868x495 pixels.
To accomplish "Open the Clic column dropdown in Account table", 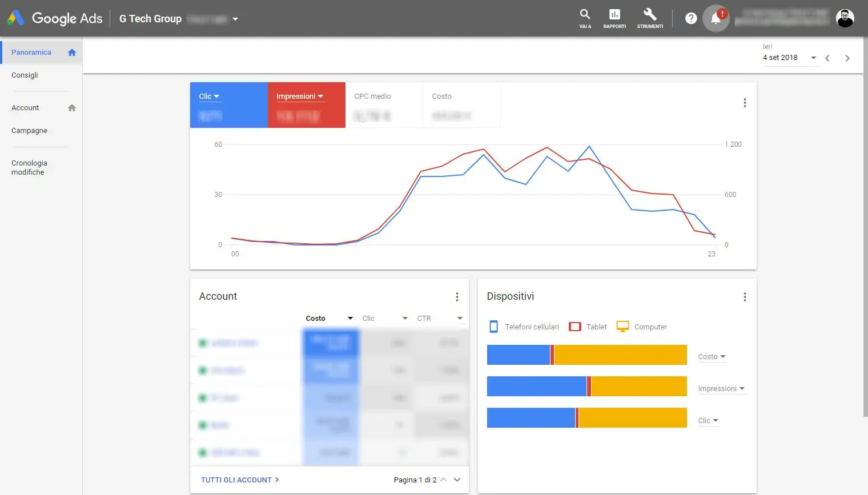I will 405,319.
